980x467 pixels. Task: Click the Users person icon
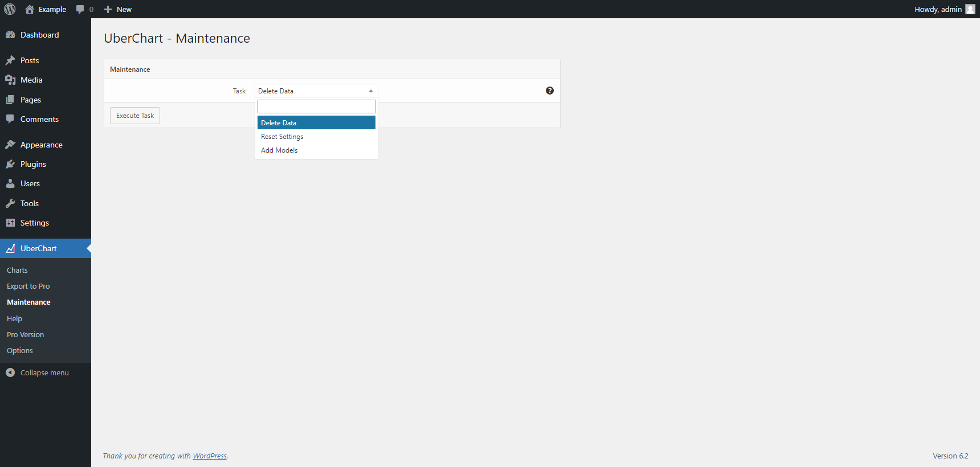coord(10,183)
